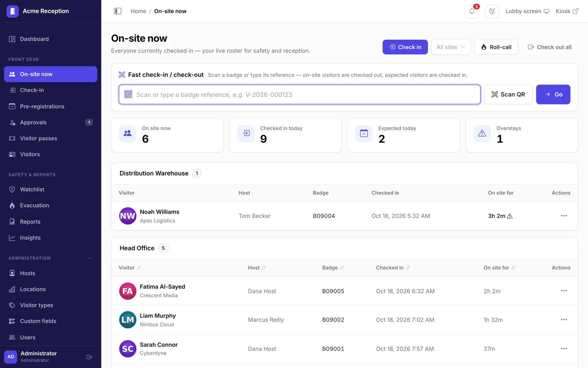Click the Expected today calendar icon

point(363,134)
